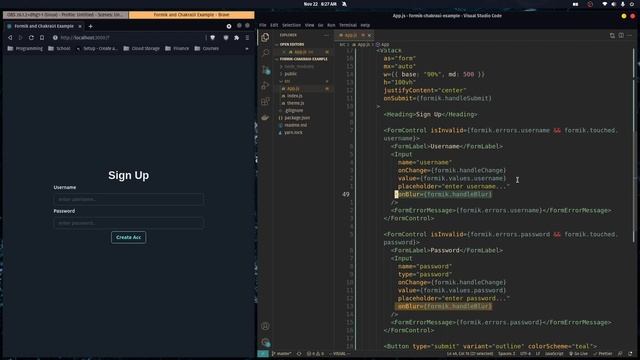Click JavaScript language mode in status bar

tap(554, 353)
